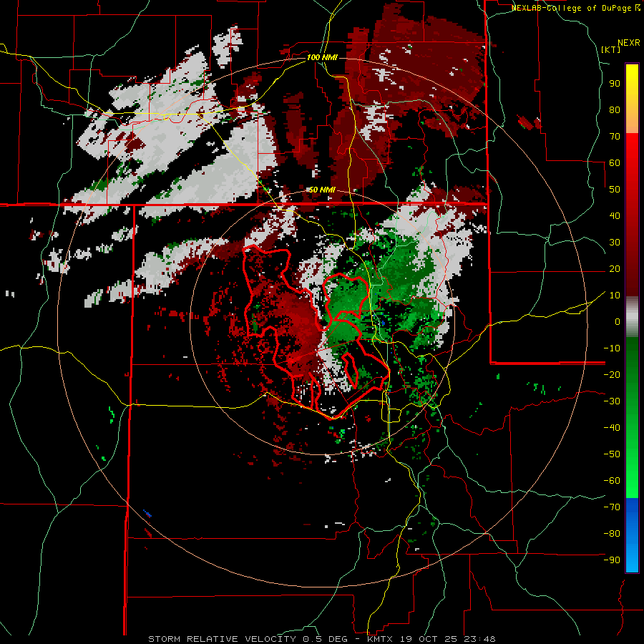Select the 30 value on velocity scale
This screenshot has width=644, height=644.
(615, 243)
